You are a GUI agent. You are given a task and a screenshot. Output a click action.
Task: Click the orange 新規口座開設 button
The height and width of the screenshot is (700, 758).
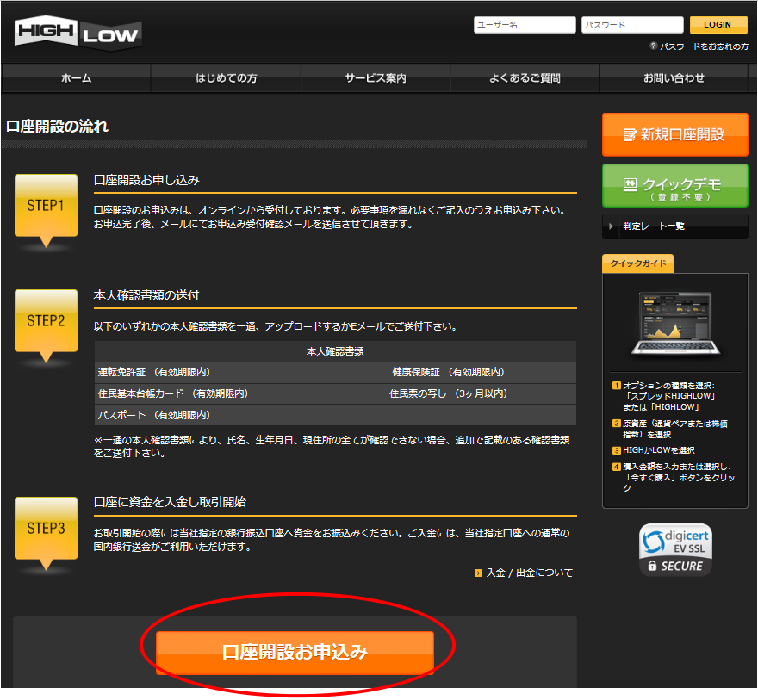coord(674,134)
